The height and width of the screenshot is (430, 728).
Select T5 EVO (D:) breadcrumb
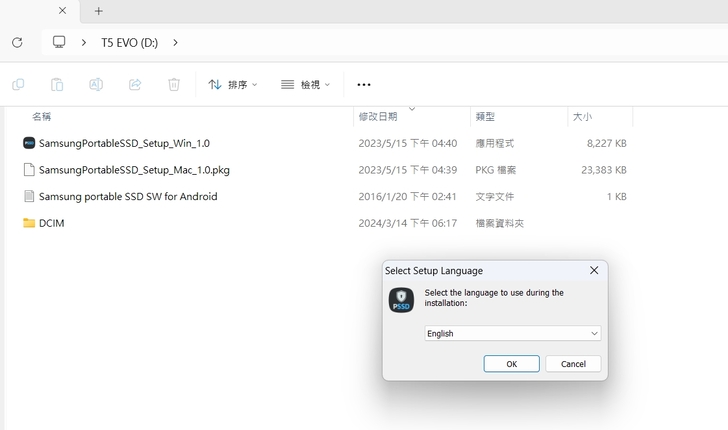pos(130,43)
